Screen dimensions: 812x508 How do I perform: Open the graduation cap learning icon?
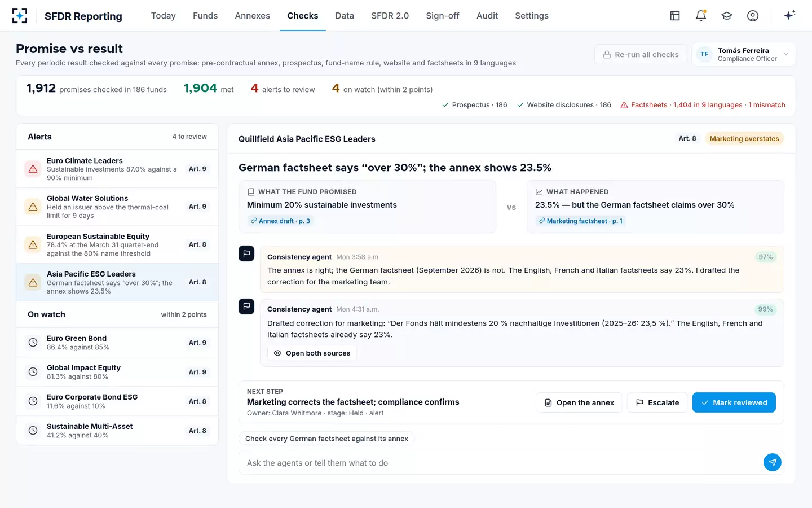click(x=727, y=16)
